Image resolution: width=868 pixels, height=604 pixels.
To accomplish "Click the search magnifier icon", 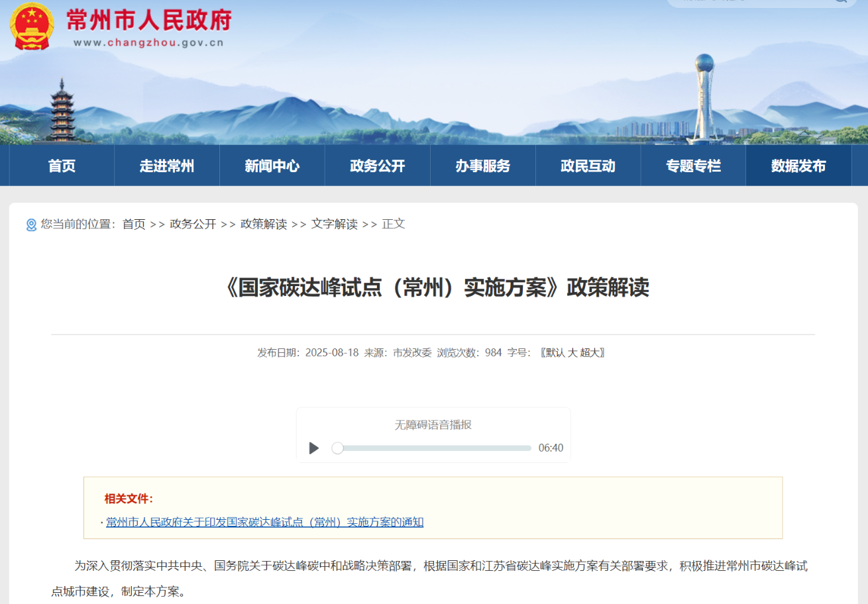I will [841, 3].
